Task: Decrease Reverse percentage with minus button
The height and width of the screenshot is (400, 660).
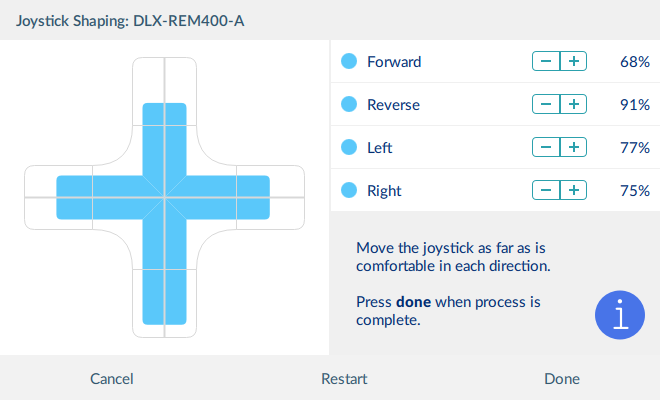Action: click(x=546, y=104)
